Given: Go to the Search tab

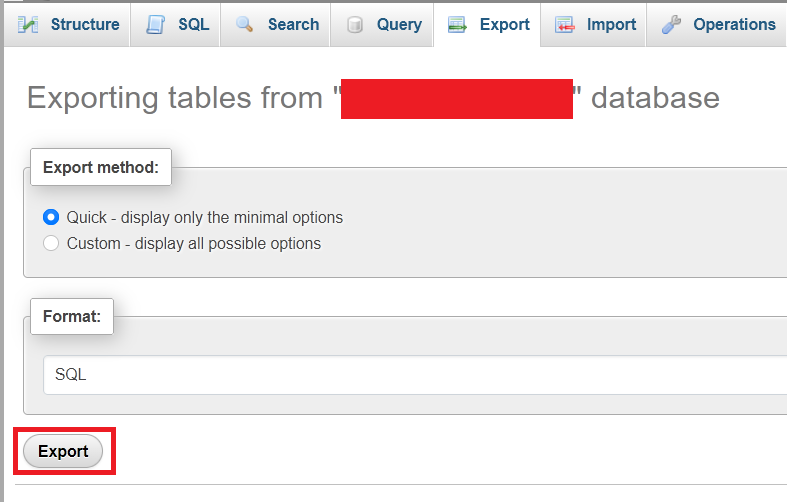Looking at the screenshot, I should click(x=293, y=24).
